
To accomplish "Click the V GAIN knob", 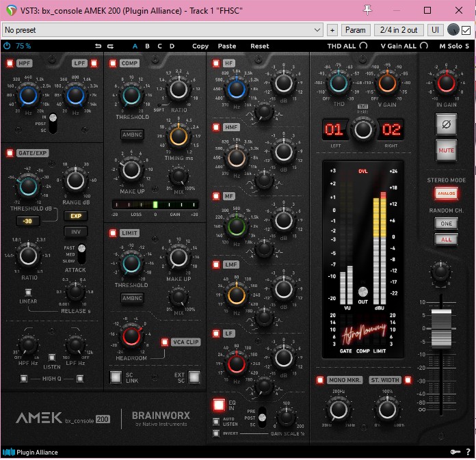I will click(387, 83).
